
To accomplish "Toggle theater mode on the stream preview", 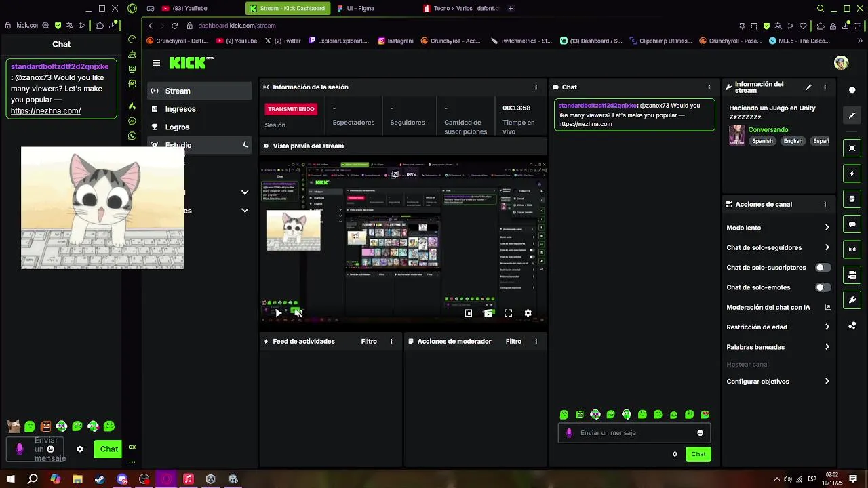I will coord(488,313).
